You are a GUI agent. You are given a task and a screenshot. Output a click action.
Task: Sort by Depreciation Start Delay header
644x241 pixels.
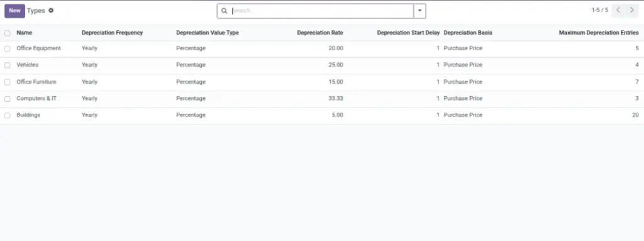click(x=408, y=33)
